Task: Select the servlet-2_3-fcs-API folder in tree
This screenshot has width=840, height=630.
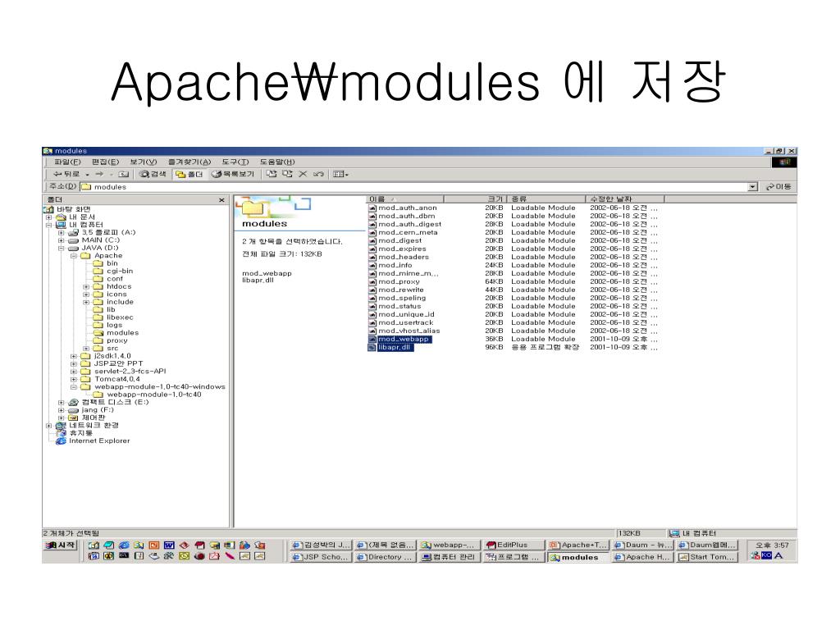Action: (x=130, y=372)
